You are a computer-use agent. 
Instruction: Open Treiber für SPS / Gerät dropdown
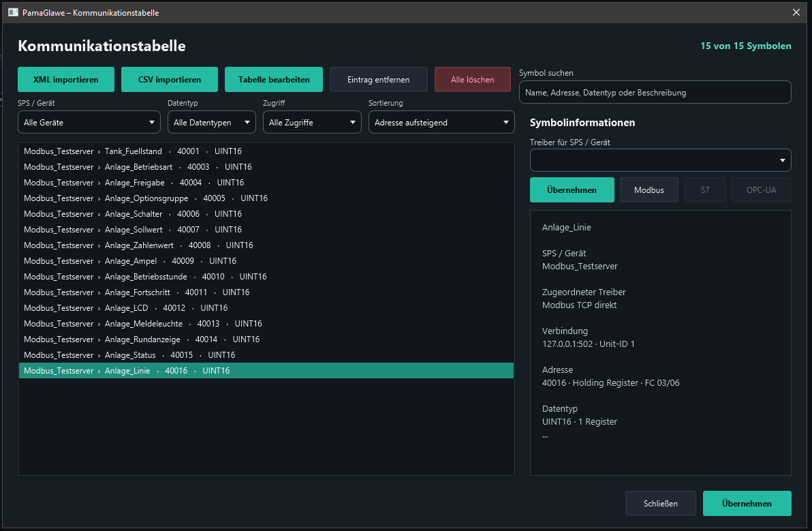point(660,160)
